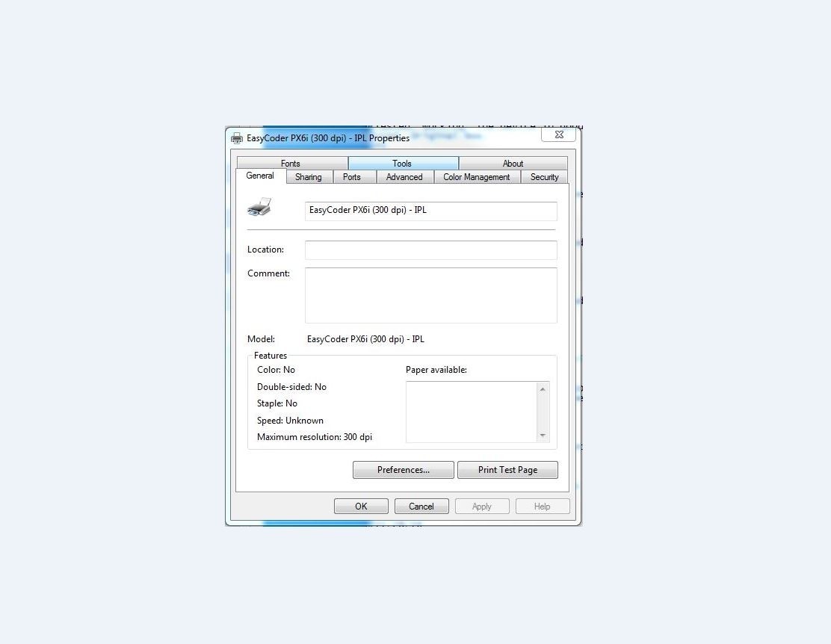Go to the Sharing tab
831x644 pixels.
click(x=309, y=177)
